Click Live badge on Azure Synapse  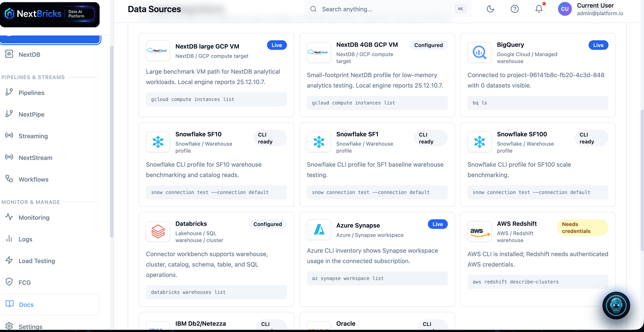tap(437, 224)
